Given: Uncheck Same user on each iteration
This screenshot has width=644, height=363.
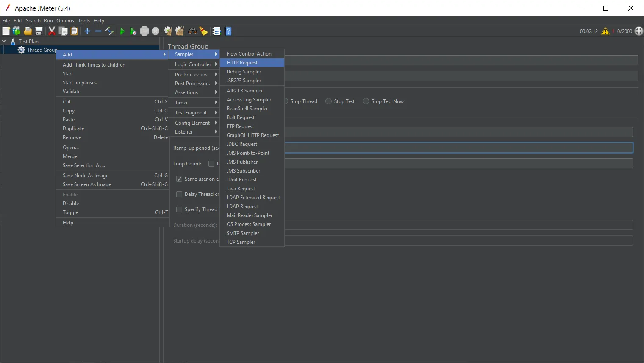Looking at the screenshot, I should point(179,179).
